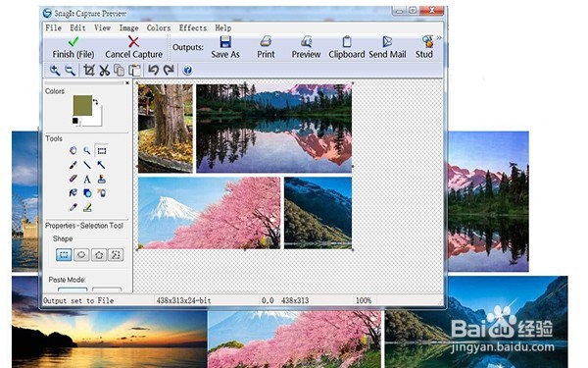Viewport: 588px width, 368px height.
Task: Choose the Save As output
Action: pyautogui.click(x=225, y=47)
